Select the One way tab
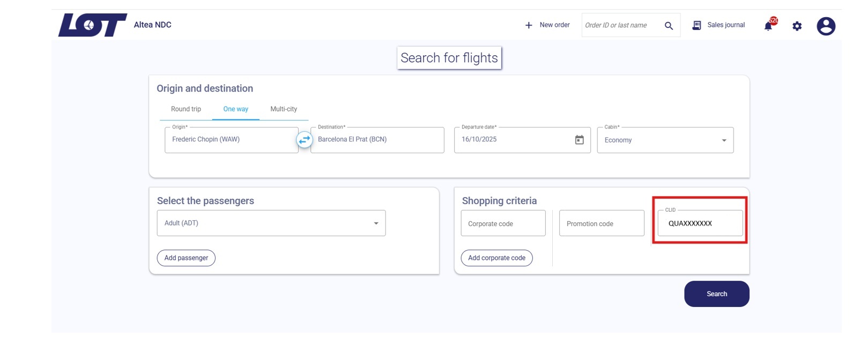Screen dimensions: 868x345 [x=235, y=109]
